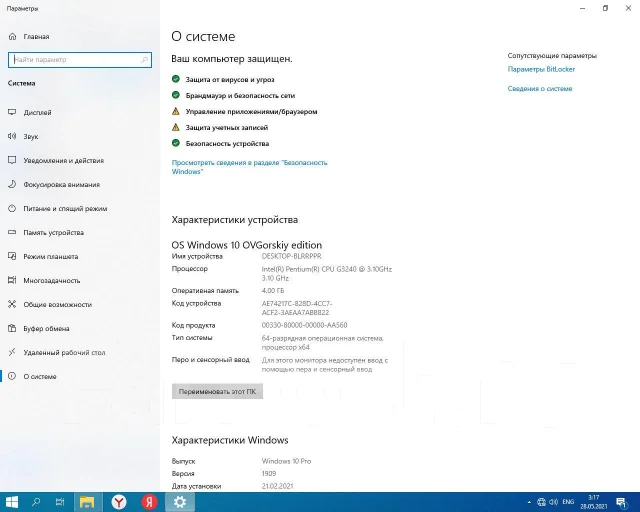
Task: Click the icon beside Общие возможности
Action: tap(12, 304)
